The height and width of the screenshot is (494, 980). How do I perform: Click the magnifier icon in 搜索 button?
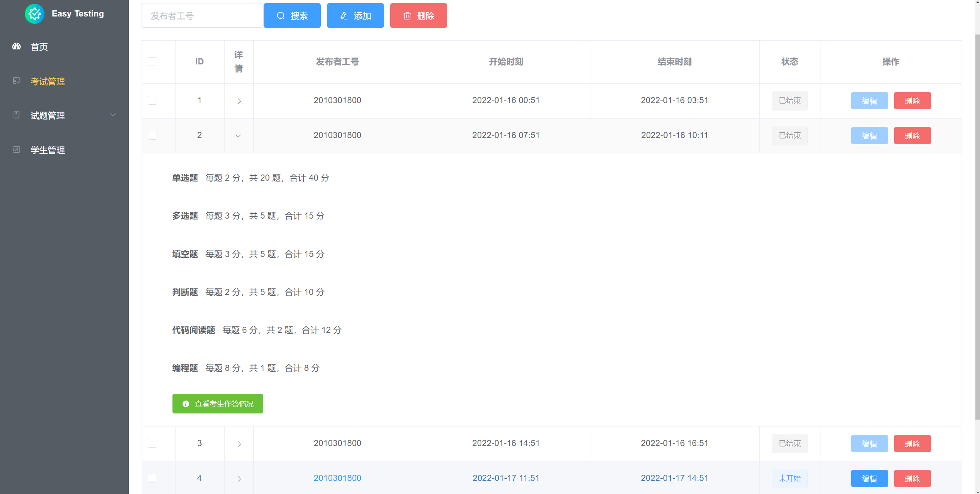pyautogui.click(x=281, y=16)
